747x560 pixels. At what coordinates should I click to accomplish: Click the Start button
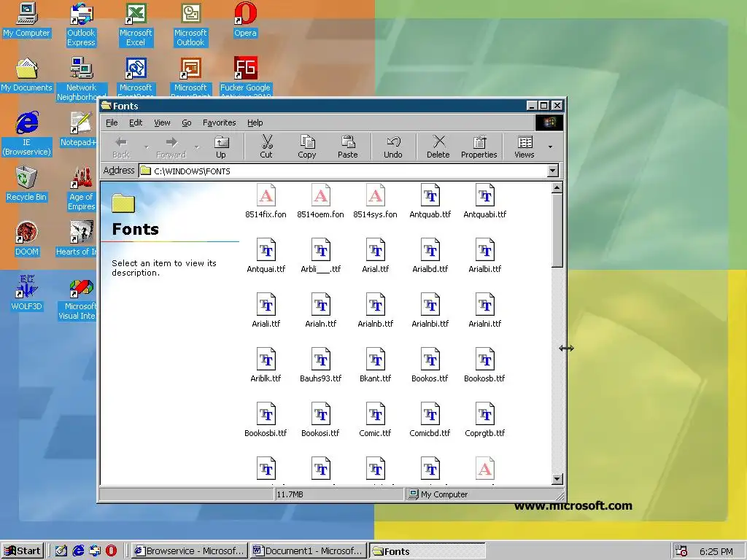tap(23, 551)
